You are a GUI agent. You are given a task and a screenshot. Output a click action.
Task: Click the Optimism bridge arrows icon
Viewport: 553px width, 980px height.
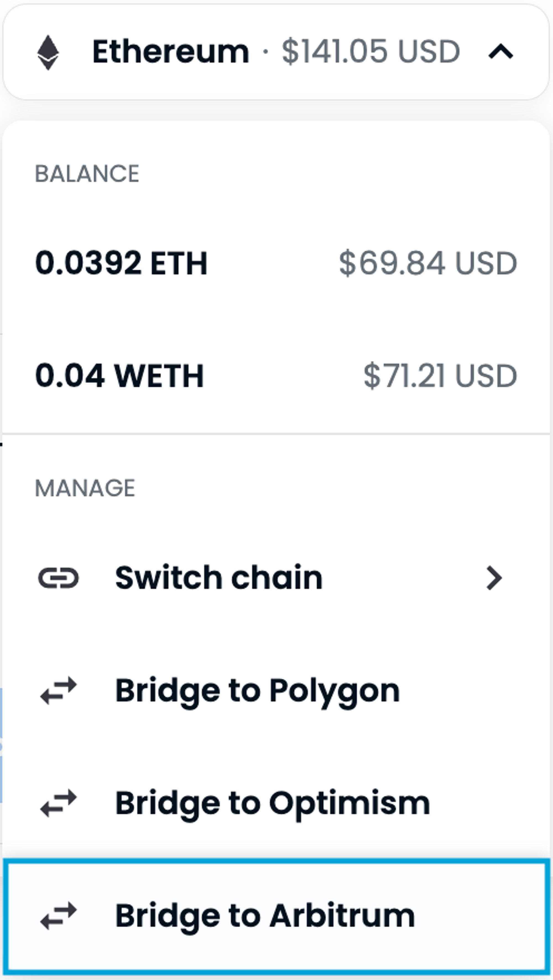(59, 803)
